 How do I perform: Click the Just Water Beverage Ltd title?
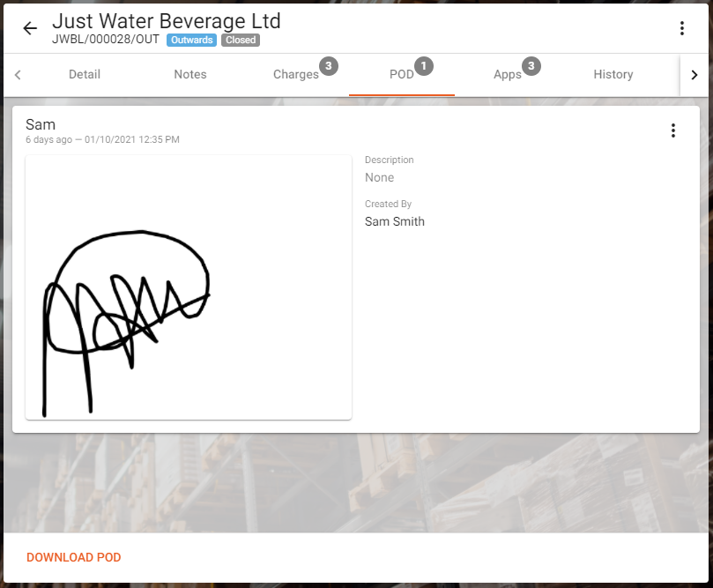point(167,21)
